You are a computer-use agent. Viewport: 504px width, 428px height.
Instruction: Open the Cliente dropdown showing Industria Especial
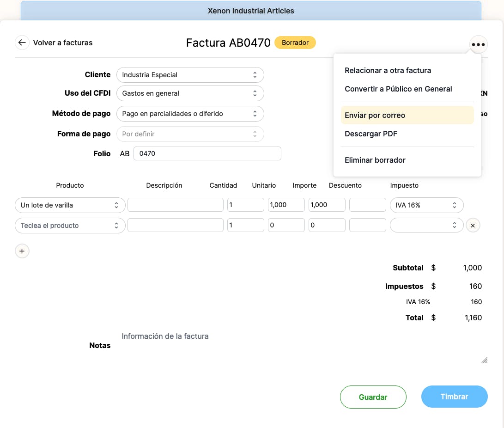(x=190, y=75)
